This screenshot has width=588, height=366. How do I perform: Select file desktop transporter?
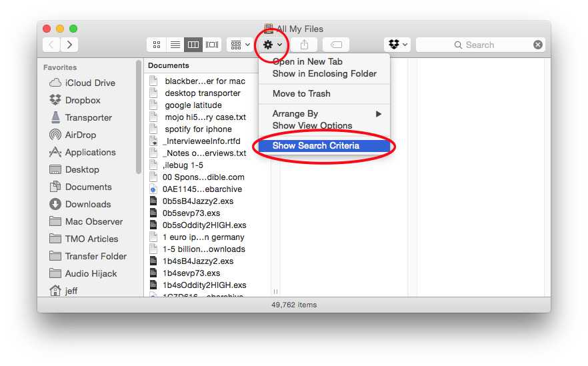point(195,93)
